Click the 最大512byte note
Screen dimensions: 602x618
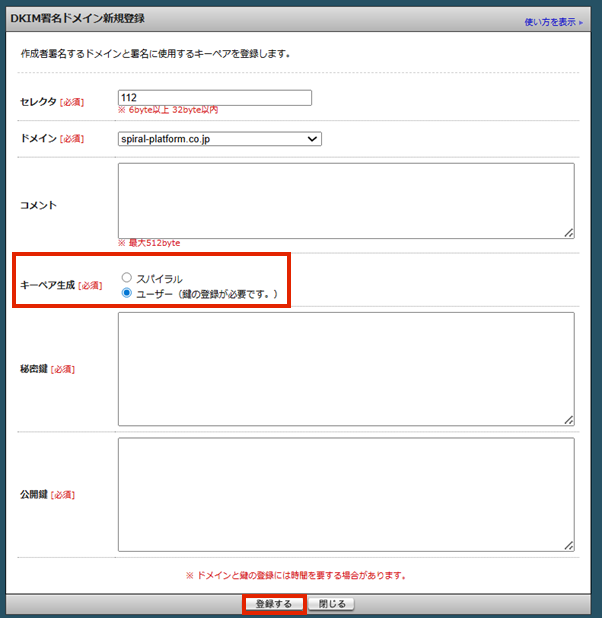pyautogui.click(x=149, y=243)
